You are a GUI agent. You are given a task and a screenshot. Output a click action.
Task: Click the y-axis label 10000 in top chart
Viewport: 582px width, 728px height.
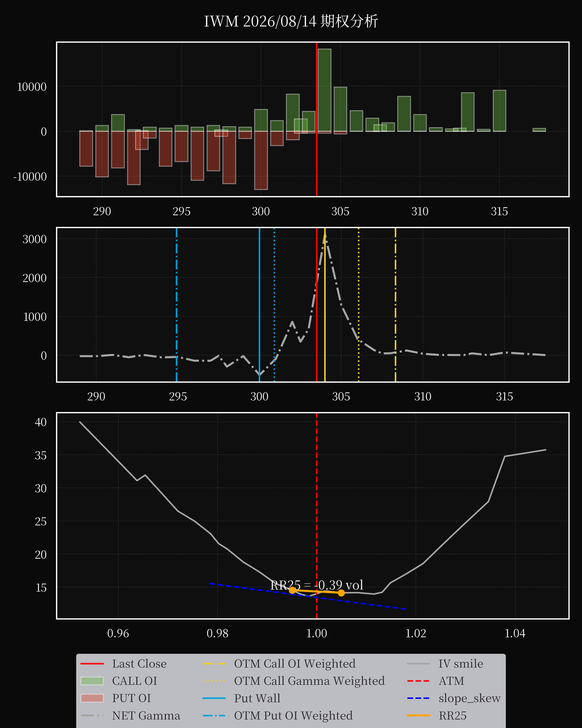coord(32,87)
